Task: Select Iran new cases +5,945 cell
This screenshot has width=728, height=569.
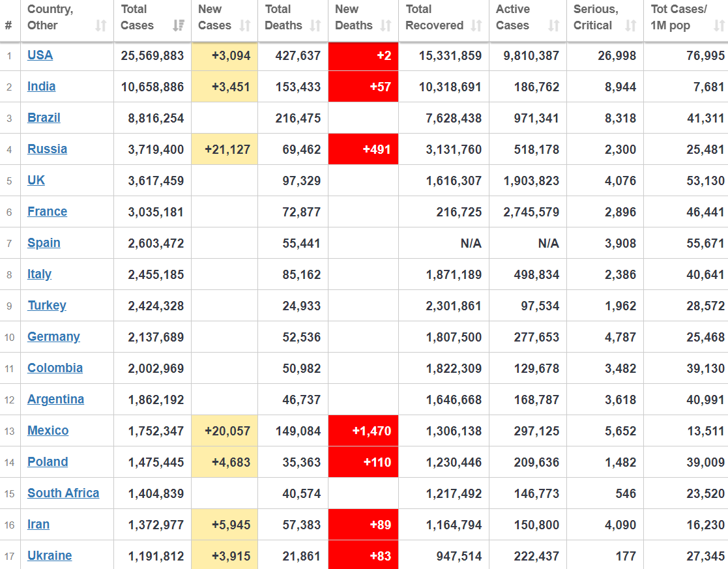Action: click(x=225, y=525)
